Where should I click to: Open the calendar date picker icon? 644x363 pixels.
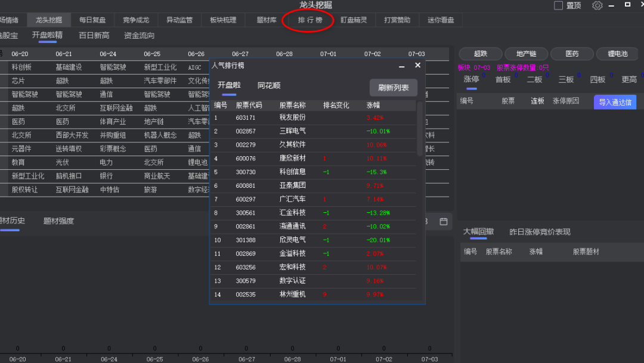pos(444,221)
